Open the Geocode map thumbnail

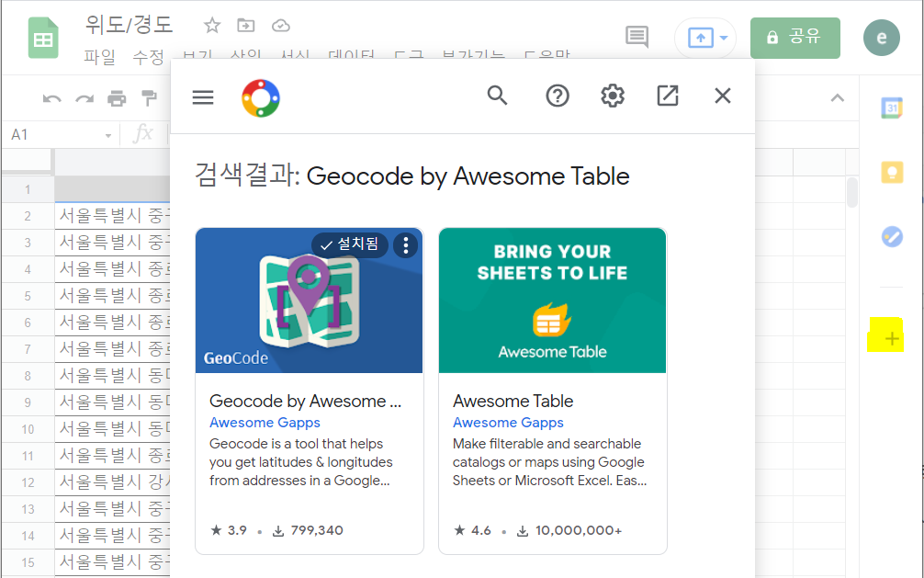tap(309, 300)
